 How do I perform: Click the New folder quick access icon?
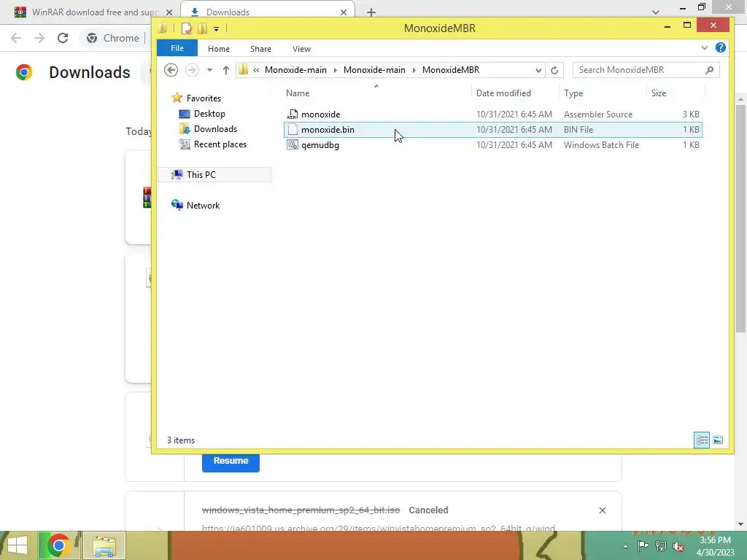click(203, 28)
